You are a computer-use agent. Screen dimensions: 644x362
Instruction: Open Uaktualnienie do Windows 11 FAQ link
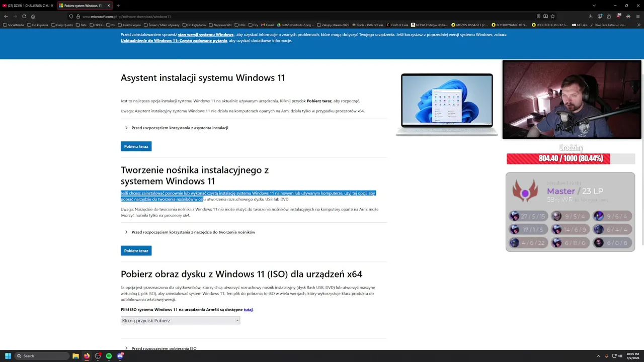[x=174, y=41]
